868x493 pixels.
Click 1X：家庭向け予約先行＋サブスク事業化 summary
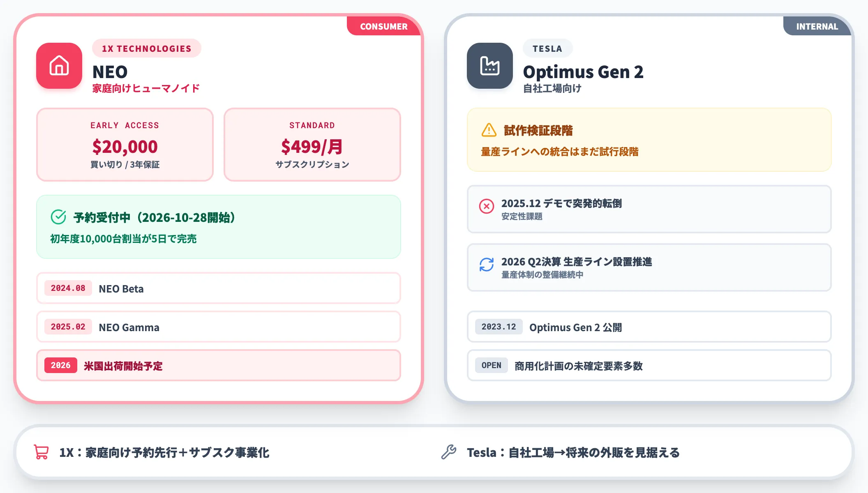point(164,452)
